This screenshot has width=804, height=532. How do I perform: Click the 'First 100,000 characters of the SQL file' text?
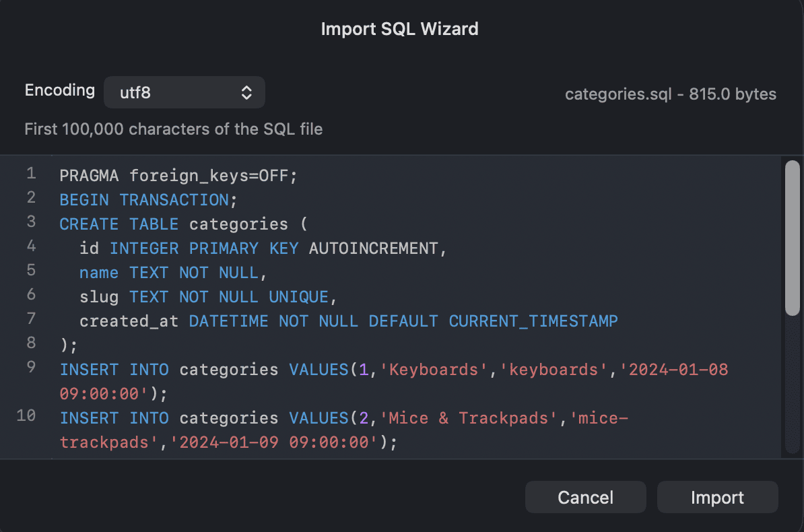pyautogui.click(x=173, y=129)
